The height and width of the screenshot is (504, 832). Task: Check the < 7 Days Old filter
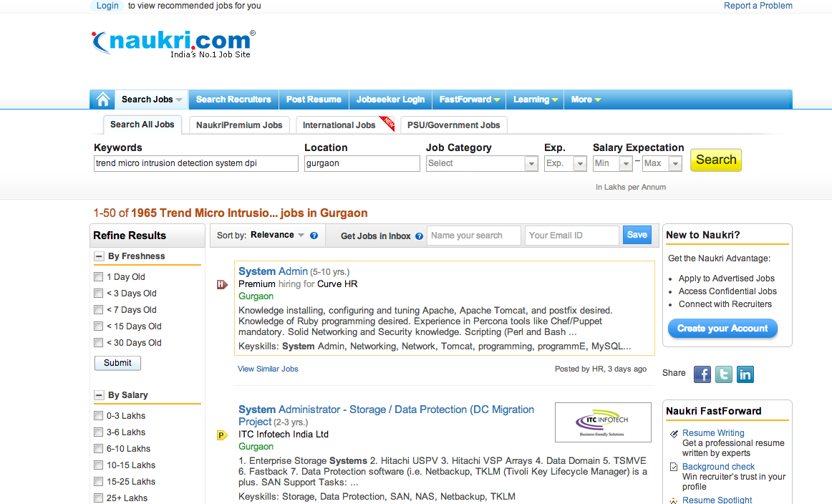click(x=98, y=309)
